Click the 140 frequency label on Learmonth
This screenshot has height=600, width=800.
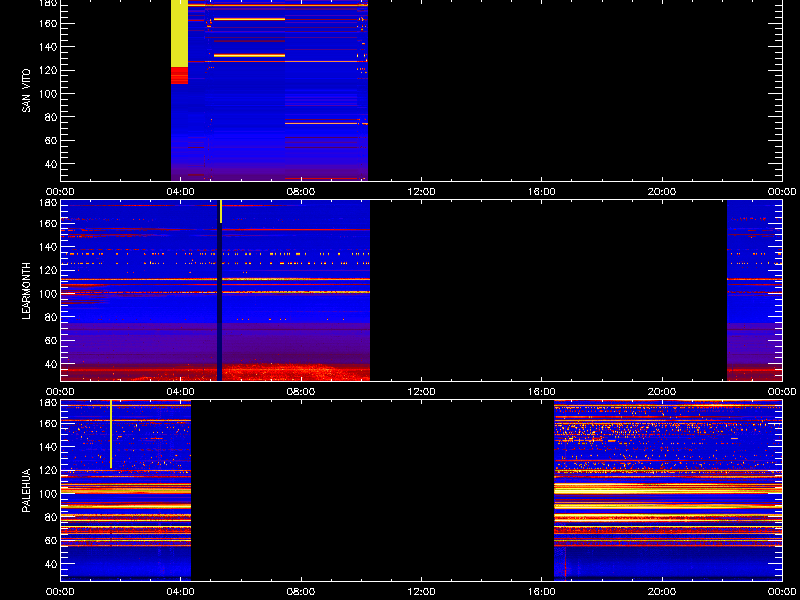(49, 247)
